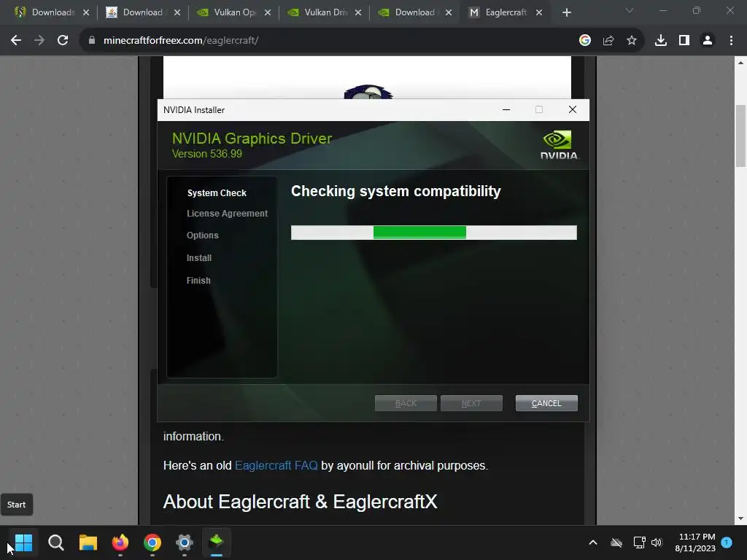Open the tab search chevron

(x=630, y=10)
